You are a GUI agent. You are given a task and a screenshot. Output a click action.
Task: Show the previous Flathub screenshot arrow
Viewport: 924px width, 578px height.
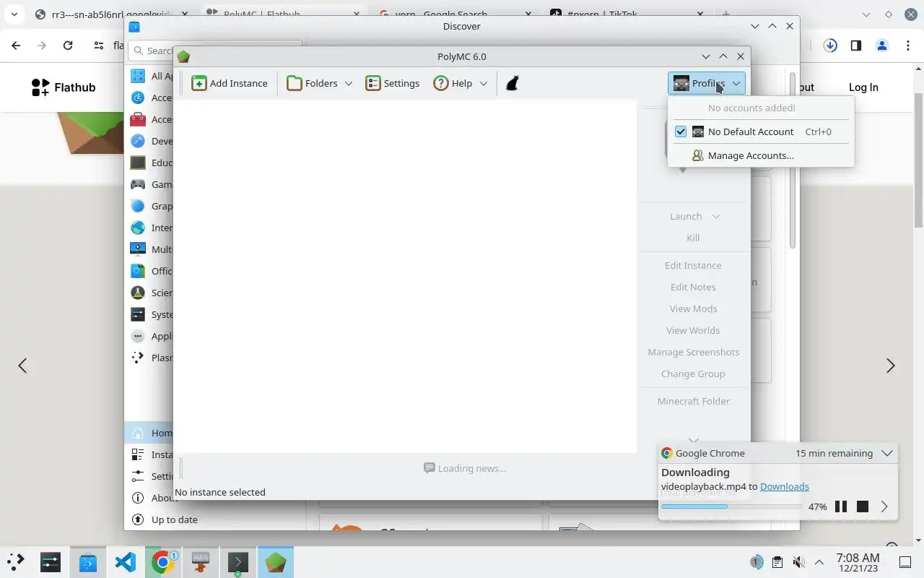click(x=22, y=366)
